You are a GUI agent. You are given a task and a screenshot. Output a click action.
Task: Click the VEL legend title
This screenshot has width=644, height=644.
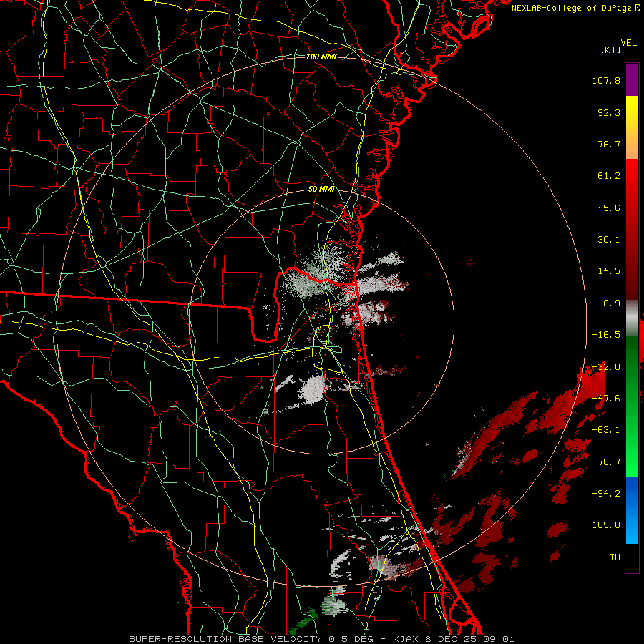628,43
